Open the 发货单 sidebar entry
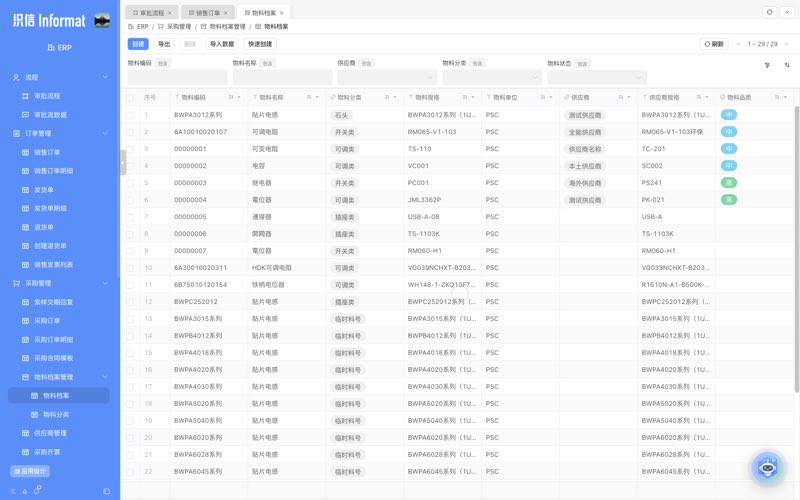800x500 pixels. [43, 190]
